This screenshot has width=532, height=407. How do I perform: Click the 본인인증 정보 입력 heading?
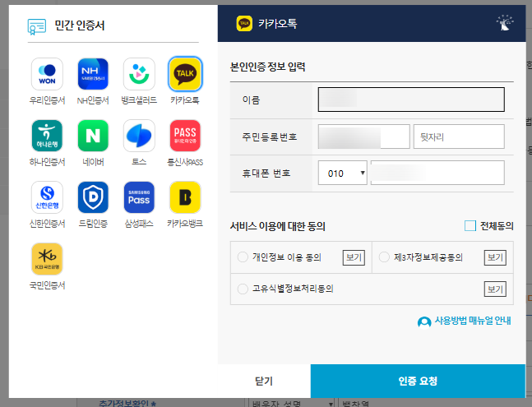[268, 67]
